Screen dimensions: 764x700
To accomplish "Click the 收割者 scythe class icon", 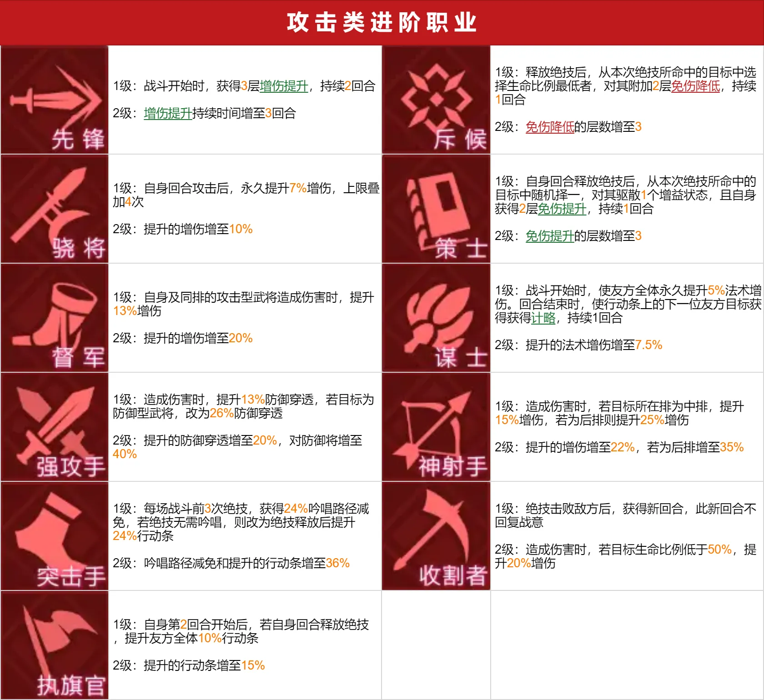I will tap(436, 536).
